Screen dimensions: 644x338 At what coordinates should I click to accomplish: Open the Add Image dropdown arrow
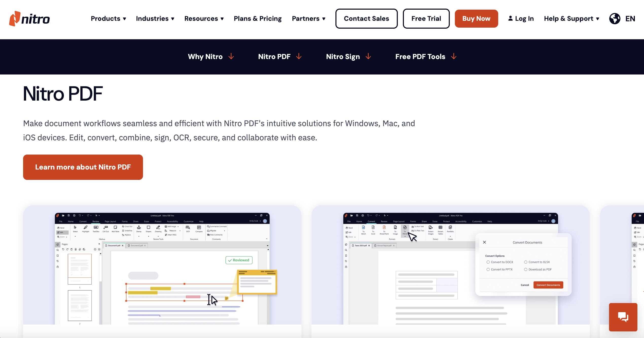coord(178,227)
